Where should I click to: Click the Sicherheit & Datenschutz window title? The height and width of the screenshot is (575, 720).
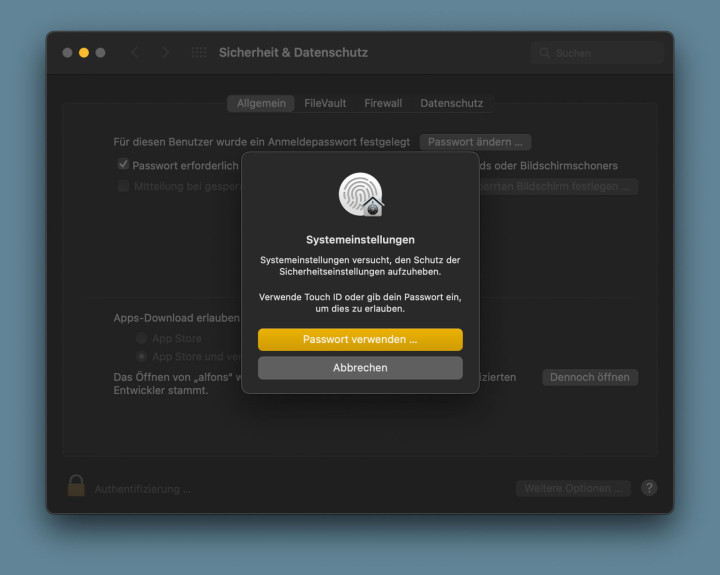293,52
